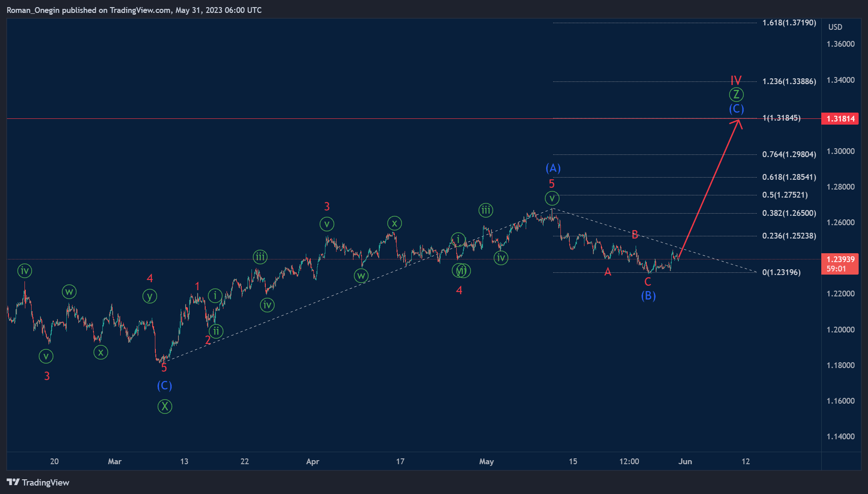Click the circled v marker at wave 5 peak
This screenshot has height=494, width=868.
click(x=552, y=198)
